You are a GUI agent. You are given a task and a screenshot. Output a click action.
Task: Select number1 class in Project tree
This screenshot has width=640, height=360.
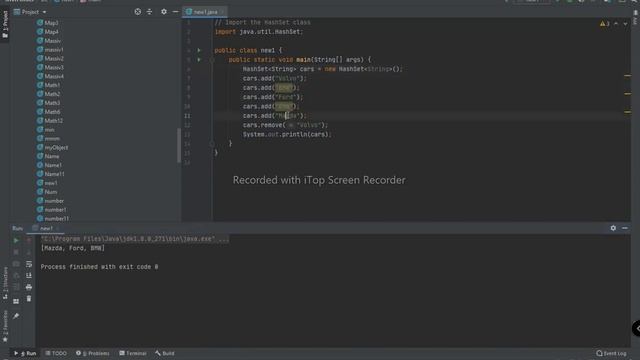[x=51, y=210]
